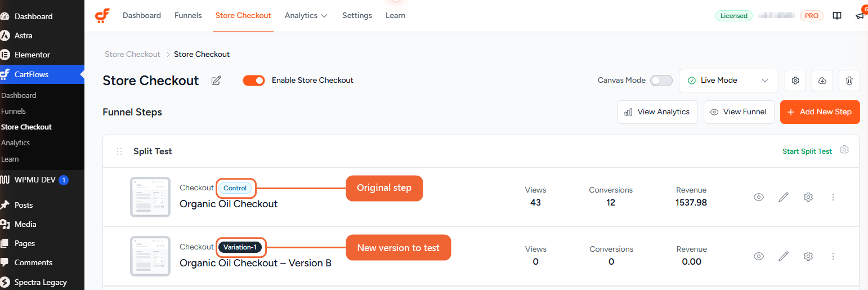Viewport: 868px width, 290px height.
Task: Open Learn in the top navigation
Action: tap(395, 16)
